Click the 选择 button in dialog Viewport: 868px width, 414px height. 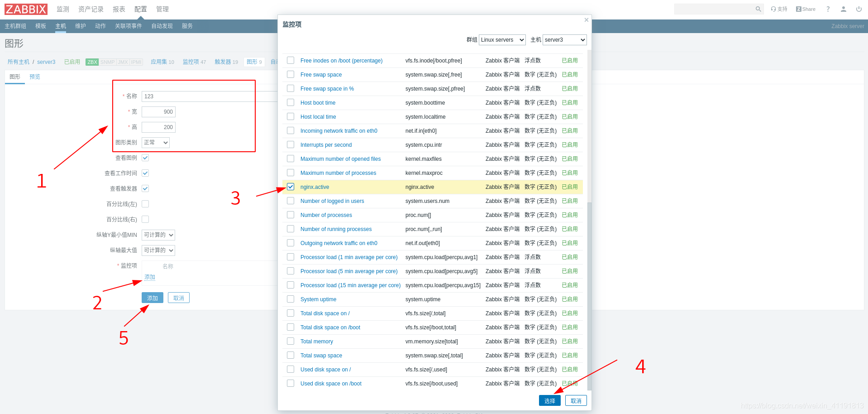coord(550,401)
